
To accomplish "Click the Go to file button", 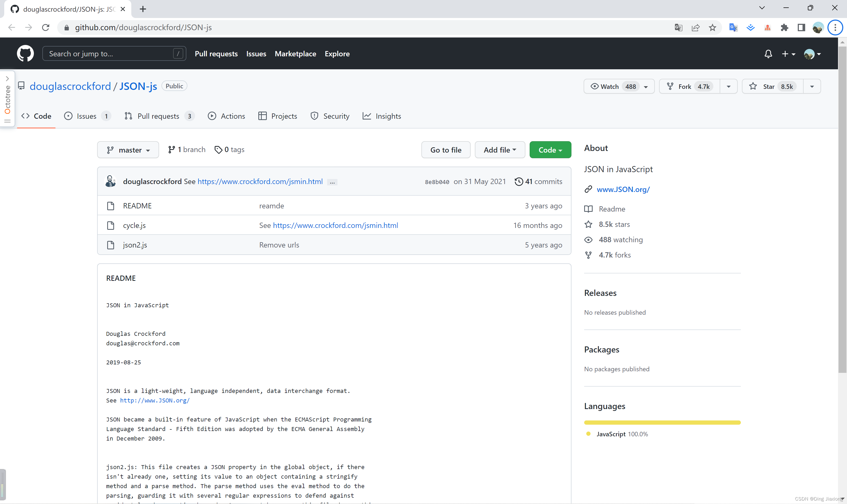I will [445, 150].
